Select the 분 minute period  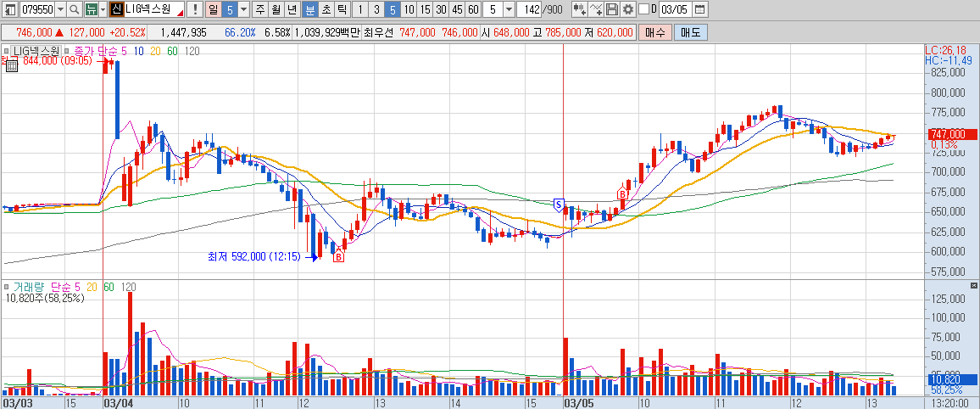(309, 9)
